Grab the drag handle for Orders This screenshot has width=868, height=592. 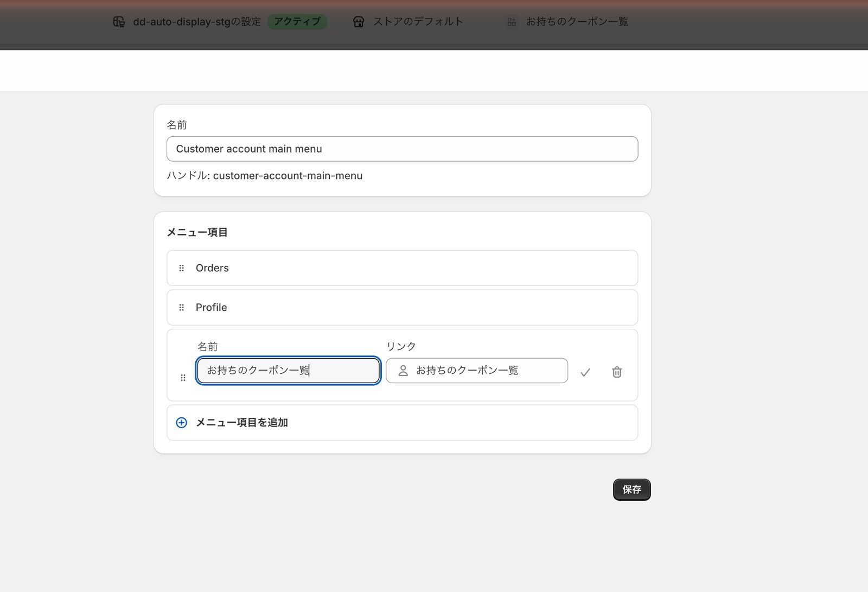(x=182, y=268)
